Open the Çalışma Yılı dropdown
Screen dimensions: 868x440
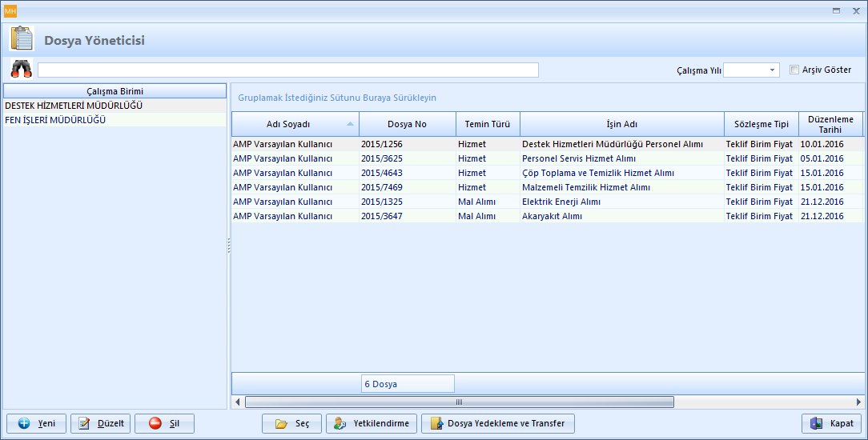[x=773, y=70]
